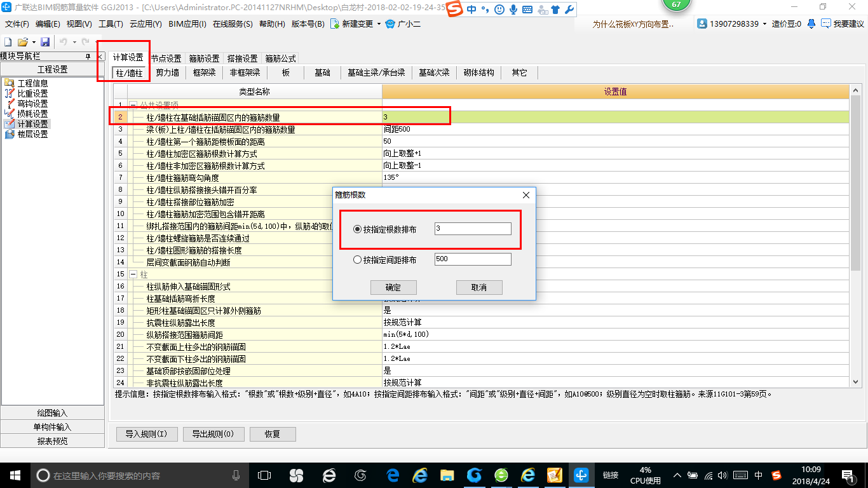Click 确定 in 箍筋根数 dialog
The height and width of the screenshot is (488, 868).
pyautogui.click(x=393, y=287)
